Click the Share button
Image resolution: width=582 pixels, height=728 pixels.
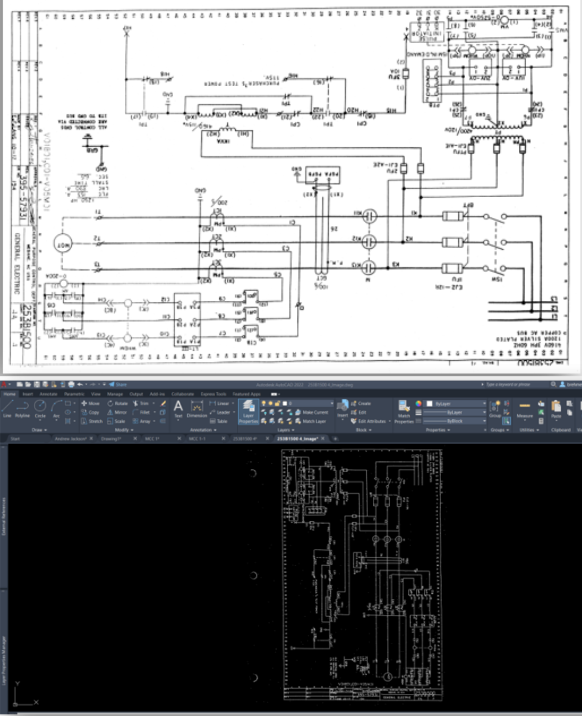[x=118, y=384]
